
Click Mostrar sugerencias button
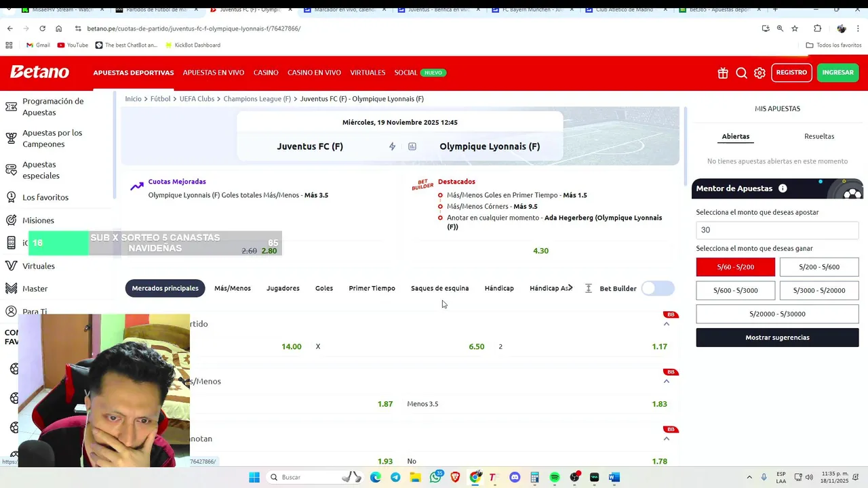tap(777, 338)
